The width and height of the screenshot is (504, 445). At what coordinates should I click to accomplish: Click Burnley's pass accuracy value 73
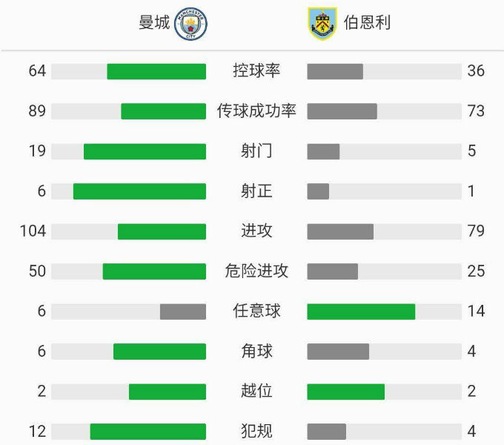(476, 111)
